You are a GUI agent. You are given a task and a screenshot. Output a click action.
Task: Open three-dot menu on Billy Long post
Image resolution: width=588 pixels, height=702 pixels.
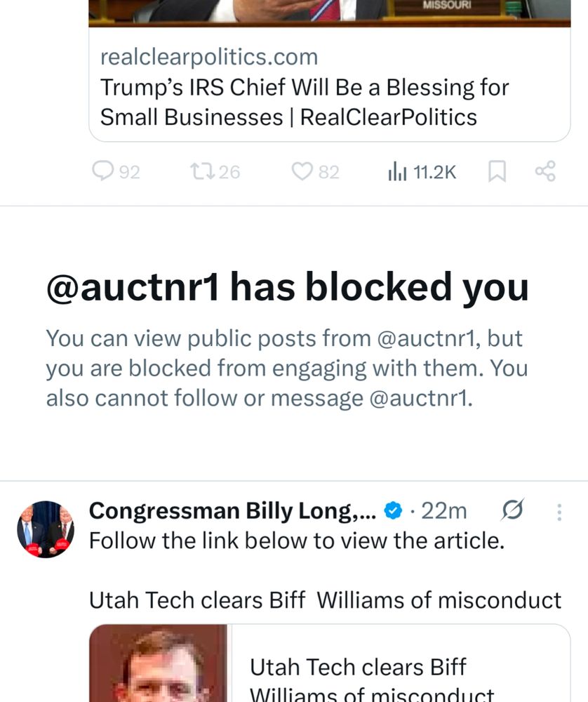[559, 512]
